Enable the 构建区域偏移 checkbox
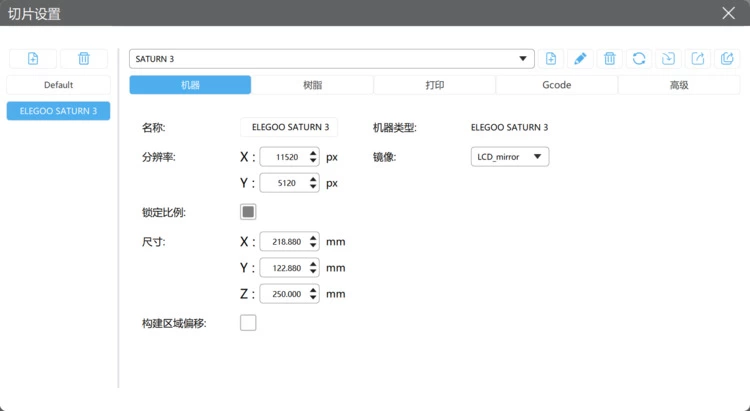The height and width of the screenshot is (411, 750). [248, 323]
